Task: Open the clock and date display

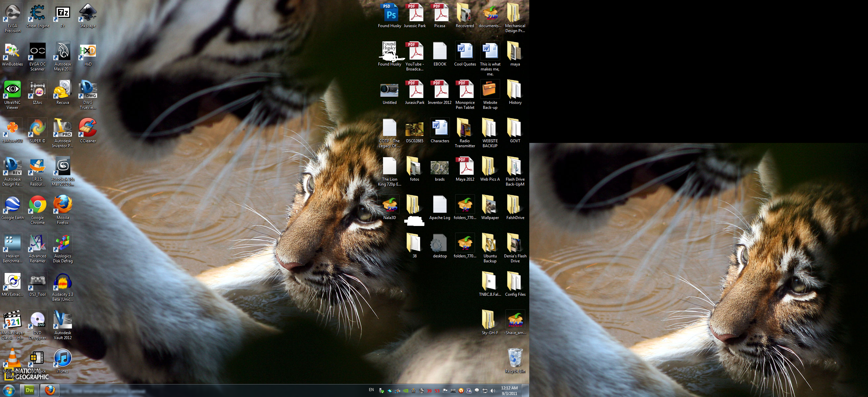Action: point(509,391)
